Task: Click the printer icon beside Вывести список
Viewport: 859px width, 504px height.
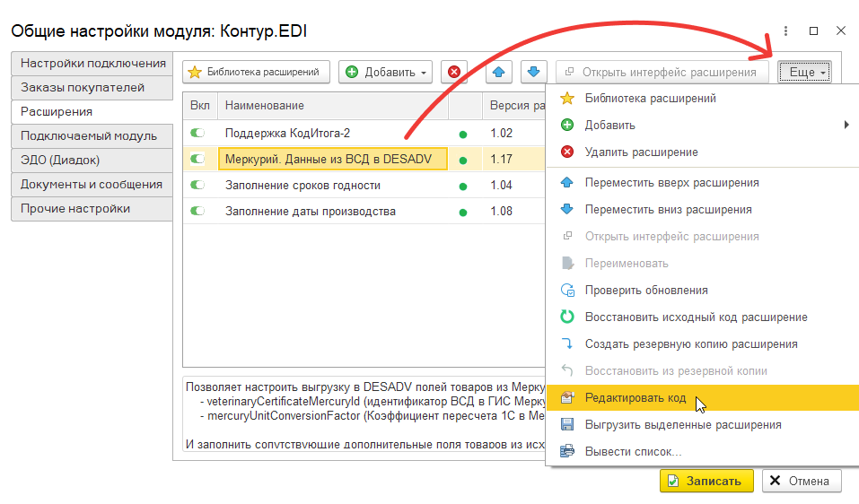Action: (567, 451)
